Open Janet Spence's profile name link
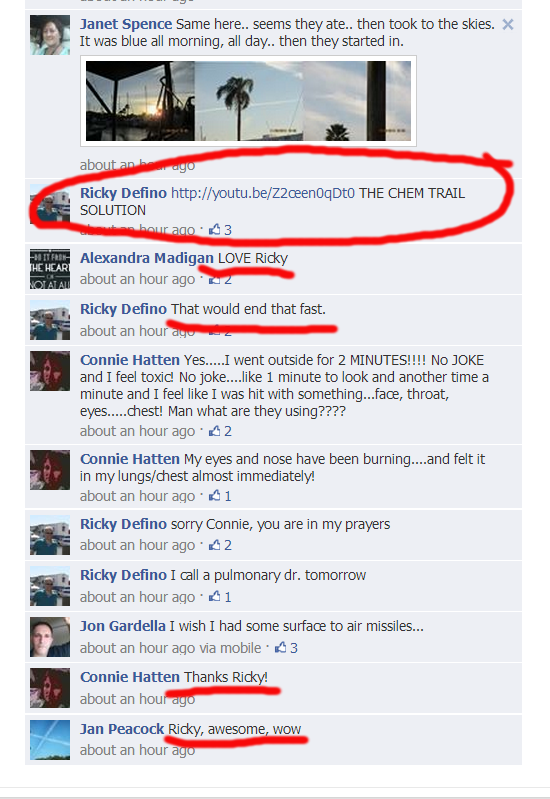This screenshot has height=799, width=550. click(126, 24)
